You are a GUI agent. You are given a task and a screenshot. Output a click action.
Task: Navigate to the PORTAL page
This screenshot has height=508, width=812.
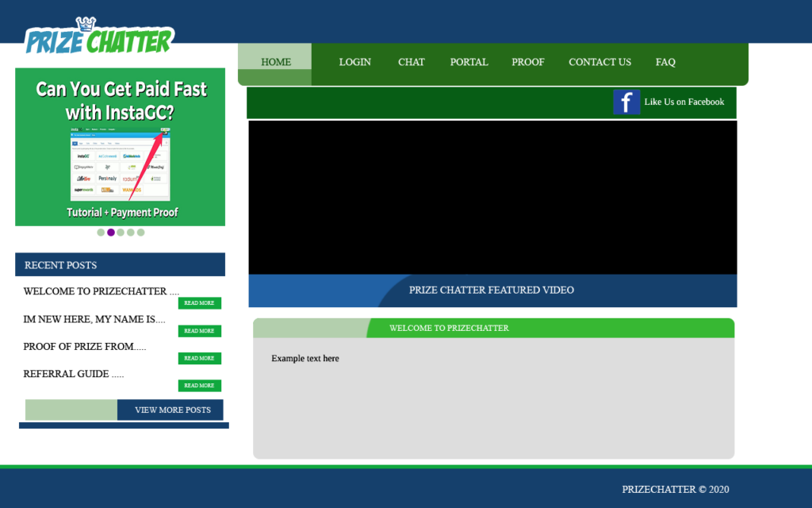click(469, 62)
